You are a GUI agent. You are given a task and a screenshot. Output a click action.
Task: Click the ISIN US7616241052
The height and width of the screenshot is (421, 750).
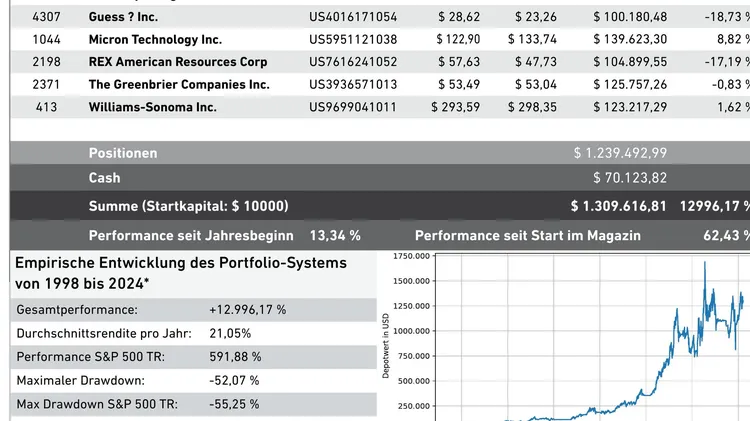[353, 62]
